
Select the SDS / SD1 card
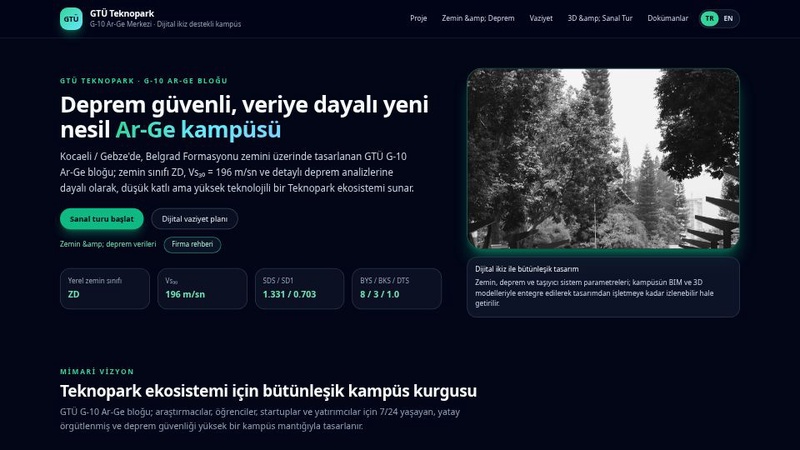point(299,289)
